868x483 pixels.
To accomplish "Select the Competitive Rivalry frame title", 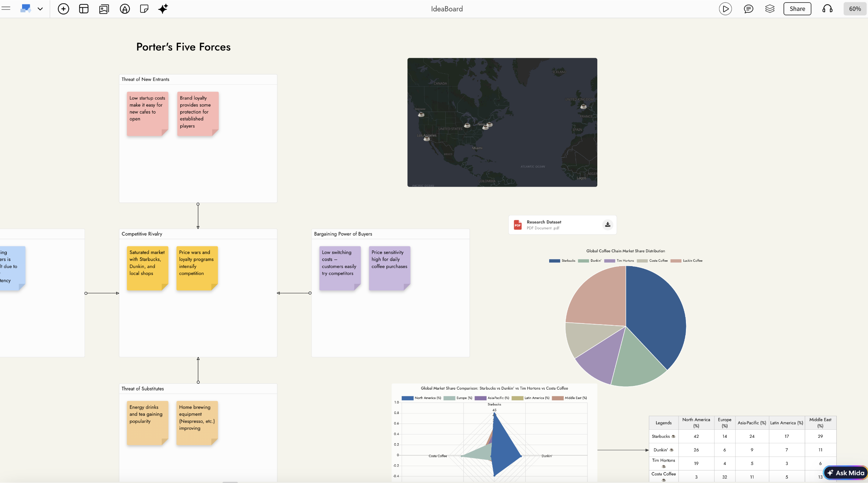I will click(x=142, y=234).
